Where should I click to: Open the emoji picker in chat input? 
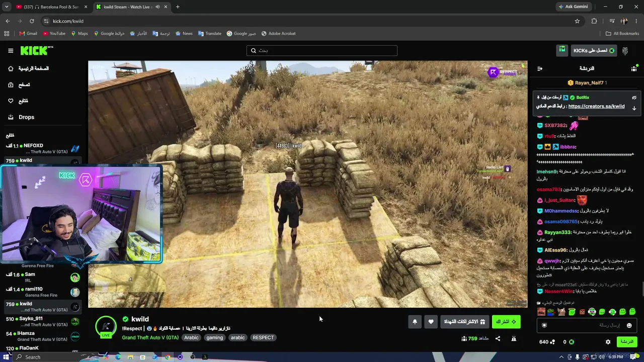point(629,325)
